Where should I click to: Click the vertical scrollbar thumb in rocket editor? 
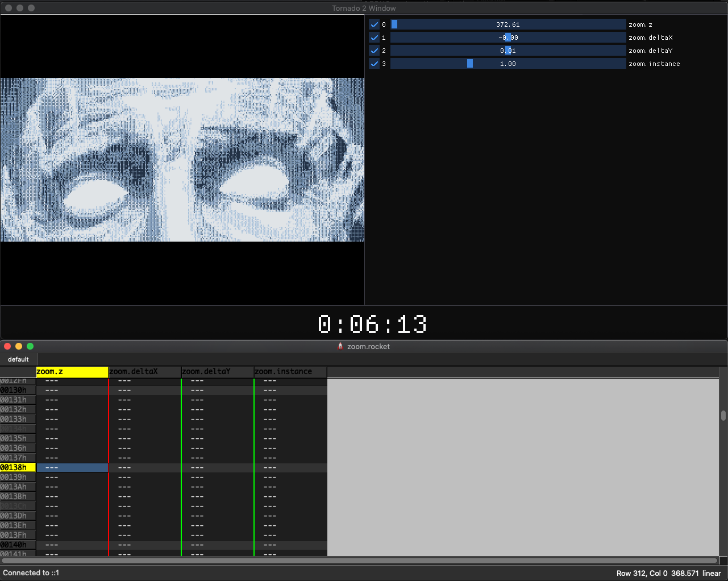tap(723, 416)
